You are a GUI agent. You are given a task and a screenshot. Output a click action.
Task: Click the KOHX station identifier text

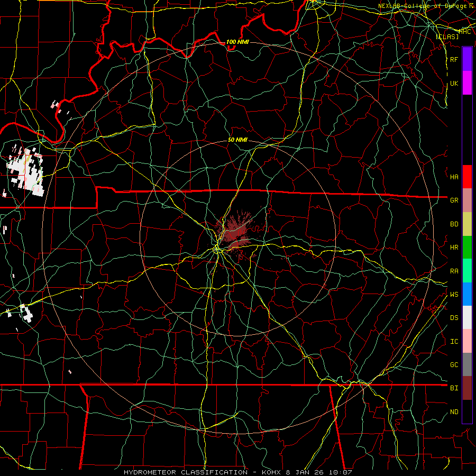pyautogui.click(x=272, y=472)
